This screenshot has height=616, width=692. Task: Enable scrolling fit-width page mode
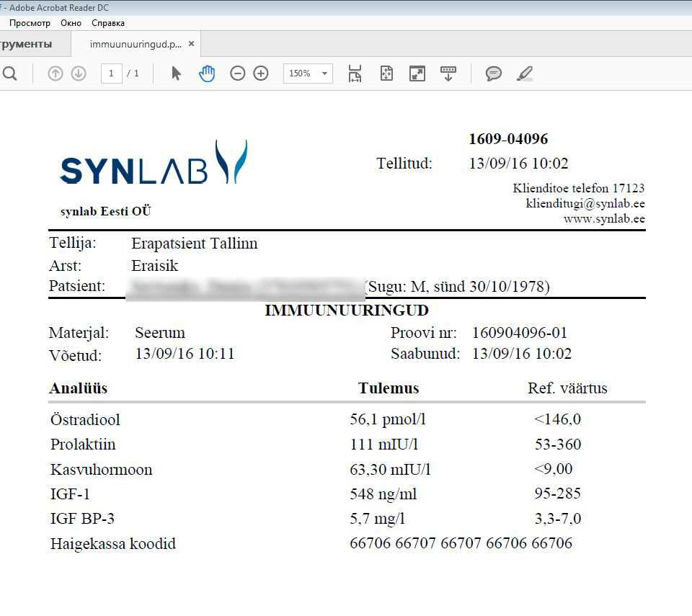355,73
